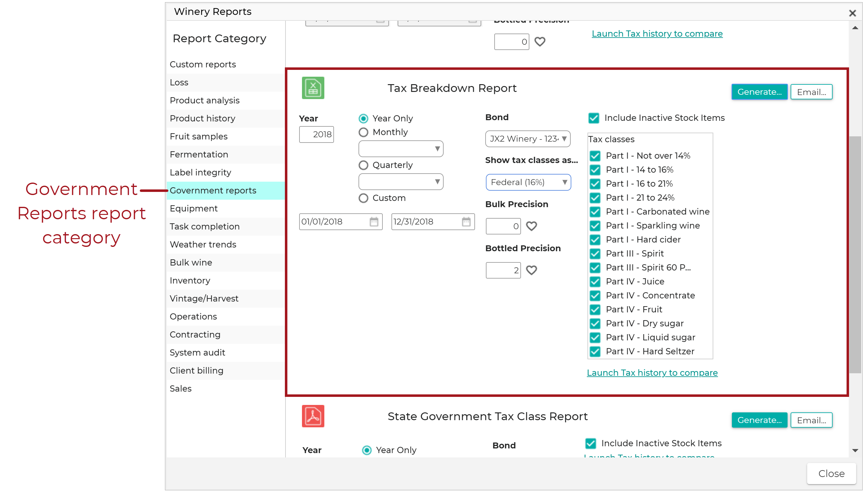Select the Monthly radio option
The width and height of the screenshot is (868, 495).
click(363, 132)
